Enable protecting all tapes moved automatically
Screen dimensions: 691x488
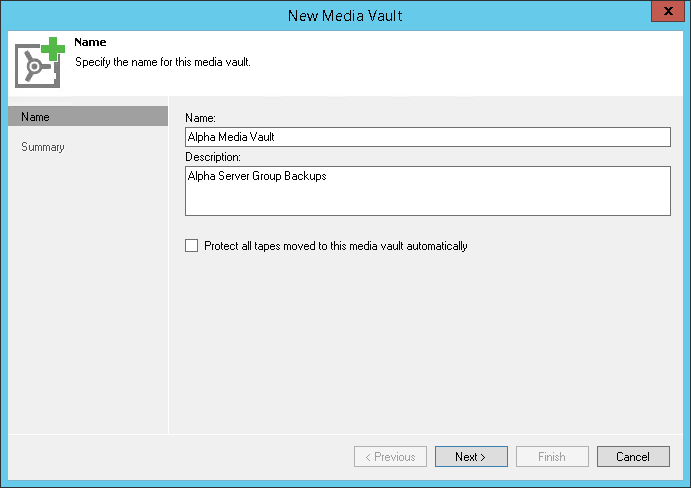[192, 245]
